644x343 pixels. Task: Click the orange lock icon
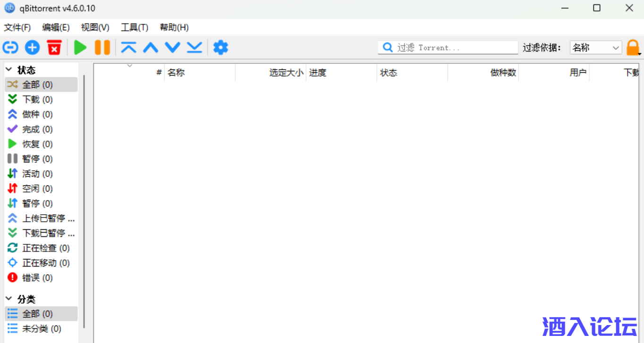point(632,48)
